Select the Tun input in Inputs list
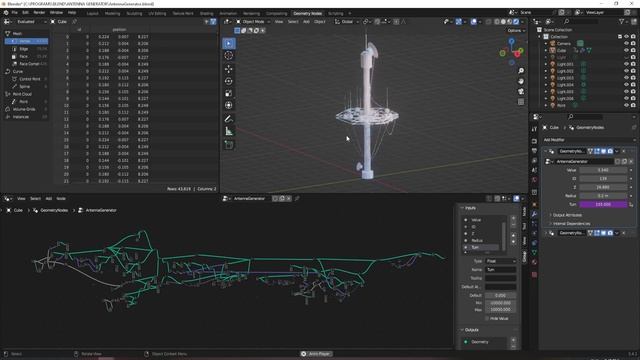The width and height of the screenshot is (640, 360). pos(481,247)
